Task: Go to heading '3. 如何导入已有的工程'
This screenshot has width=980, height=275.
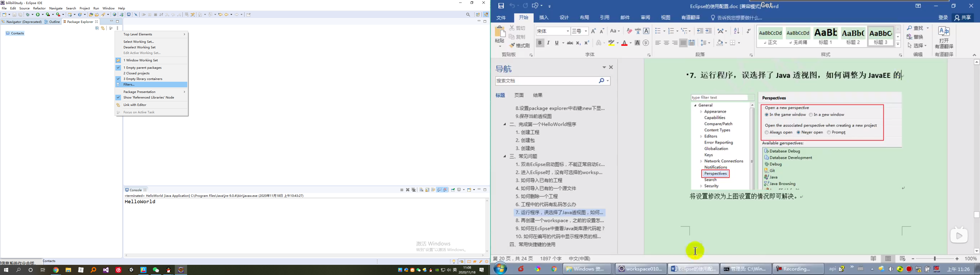Action: tap(539, 181)
